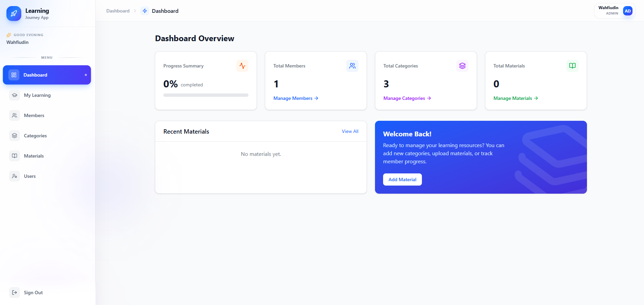Click the Categories layers icon in sidebar
644x305 pixels.
[15, 136]
